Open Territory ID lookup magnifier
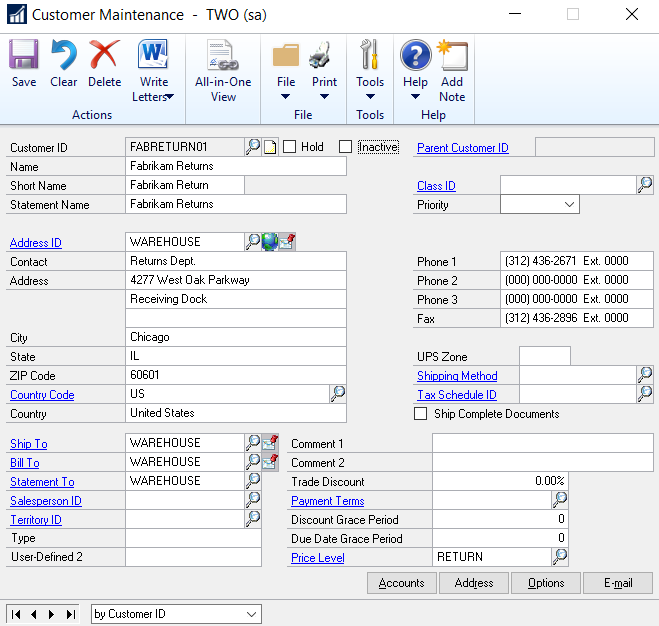The width and height of the screenshot is (659, 626). 253,519
